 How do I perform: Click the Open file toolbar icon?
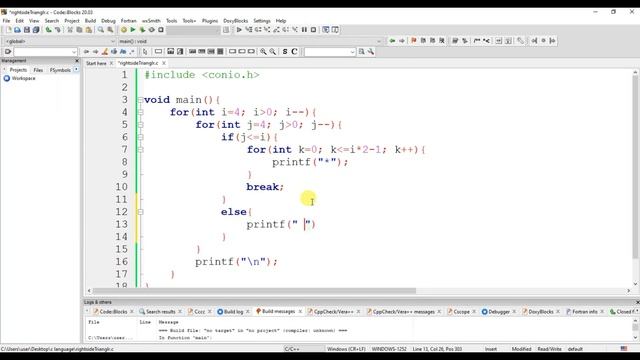[x=17, y=30]
